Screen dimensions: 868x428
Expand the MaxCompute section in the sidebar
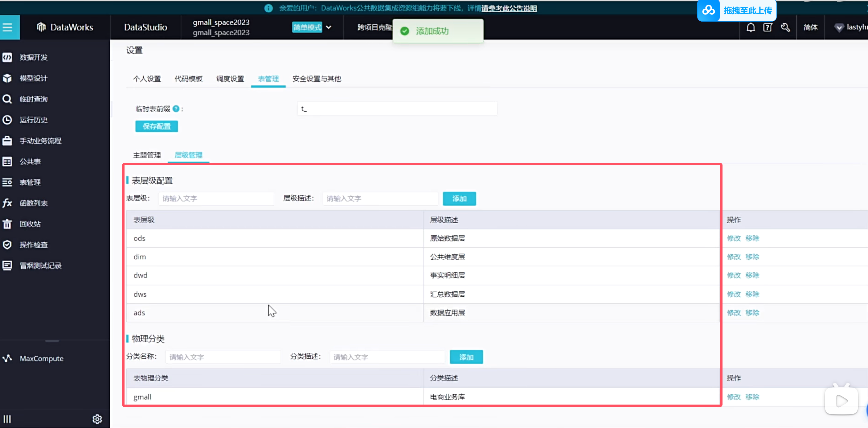pos(41,359)
